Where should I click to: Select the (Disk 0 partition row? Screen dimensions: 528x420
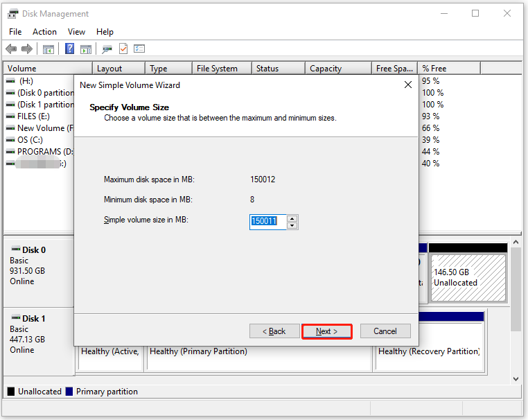(40, 93)
